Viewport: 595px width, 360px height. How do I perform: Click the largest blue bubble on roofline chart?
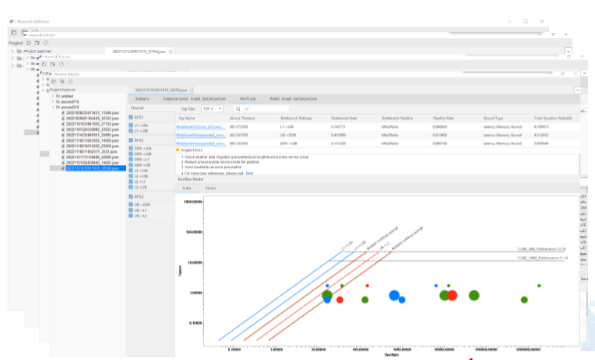[394, 295]
